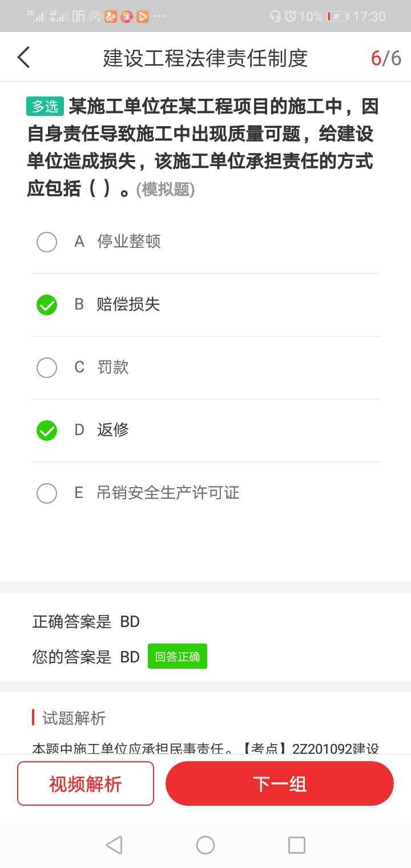
Task: Go to next group with 下一组
Action: 280,783
